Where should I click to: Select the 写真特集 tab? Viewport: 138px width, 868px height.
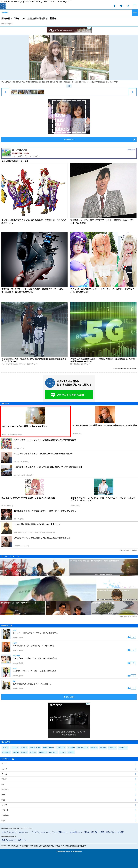[5, 12]
